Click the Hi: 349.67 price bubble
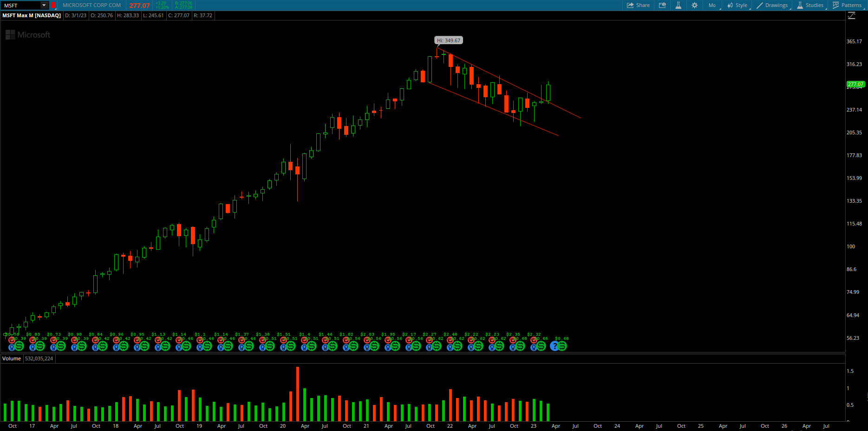Image resolution: width=868 pixels, height=431 pixels. click(x=448, y=40)
